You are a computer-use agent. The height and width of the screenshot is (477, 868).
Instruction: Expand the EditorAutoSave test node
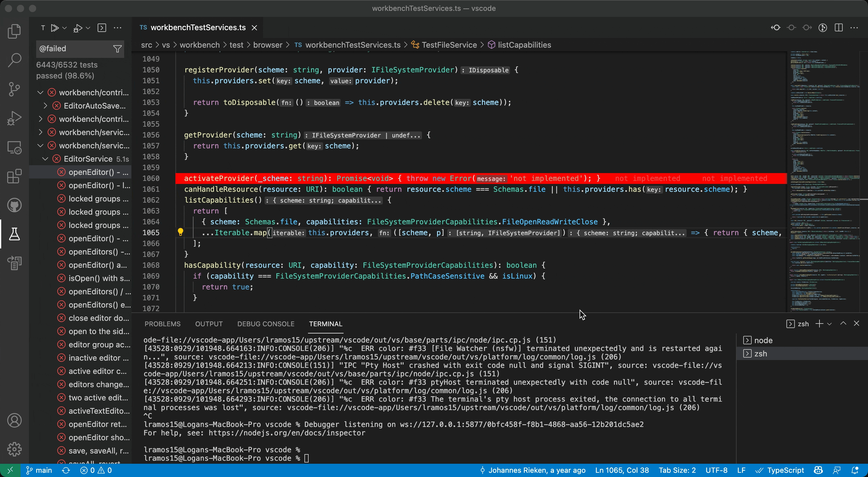[45, 106]
